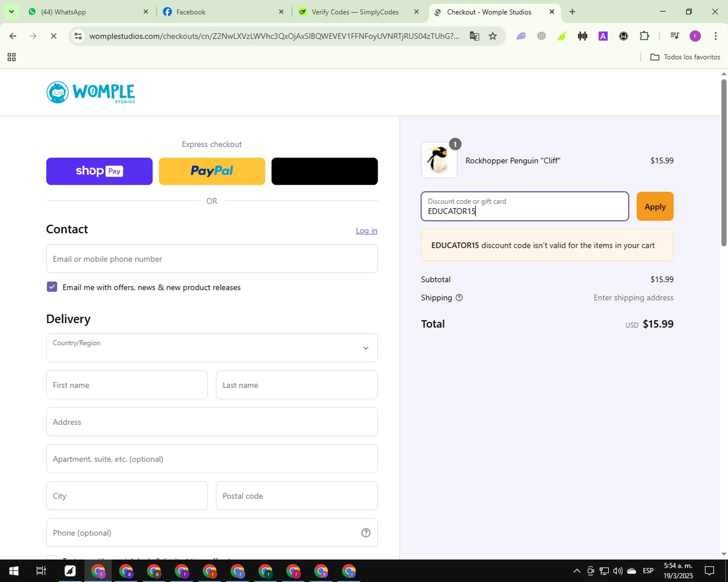
Task: Open Todos los favoritos folder
Action: point(685,57)
